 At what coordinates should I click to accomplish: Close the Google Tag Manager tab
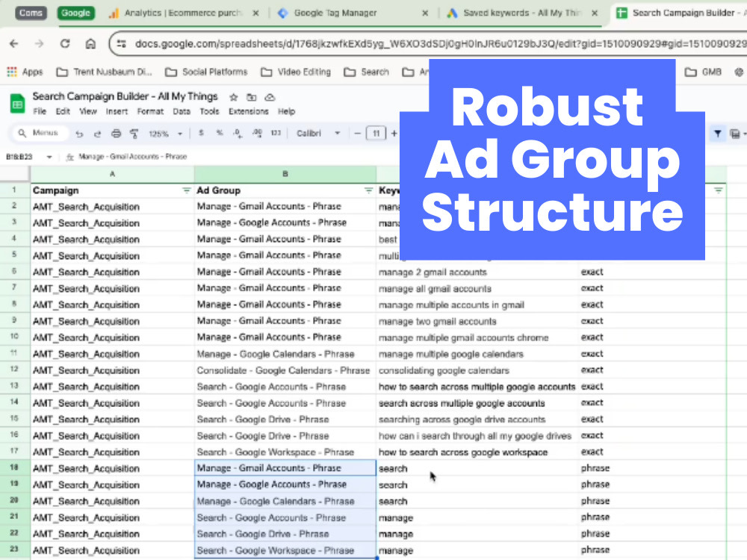tap(425, 13)
